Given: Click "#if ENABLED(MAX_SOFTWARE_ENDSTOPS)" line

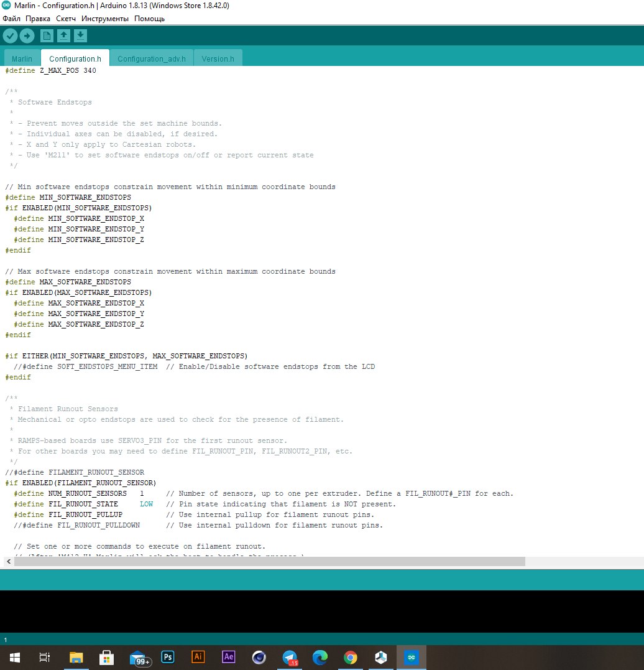Looking at the screenshot, I should pyautogui.click(x=78, y=293).
